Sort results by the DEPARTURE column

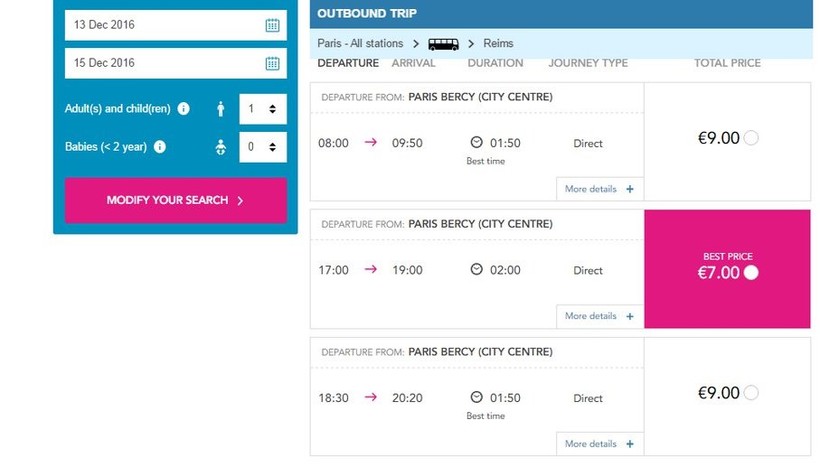(348, 63)
